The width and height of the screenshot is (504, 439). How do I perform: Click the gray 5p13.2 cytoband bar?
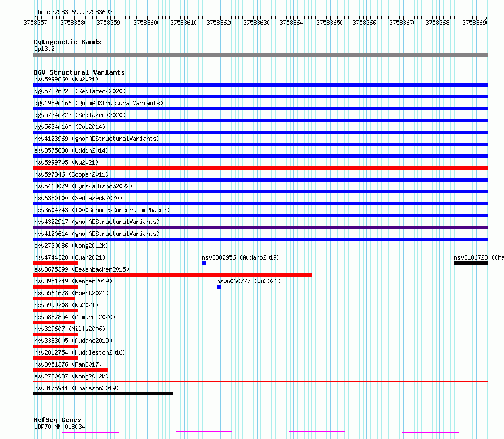pos(260,55)
